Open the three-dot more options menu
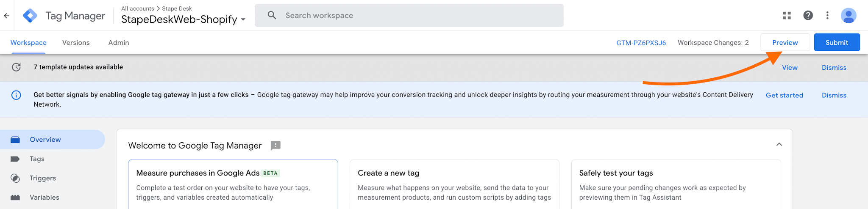 click(x=827, y=16)
